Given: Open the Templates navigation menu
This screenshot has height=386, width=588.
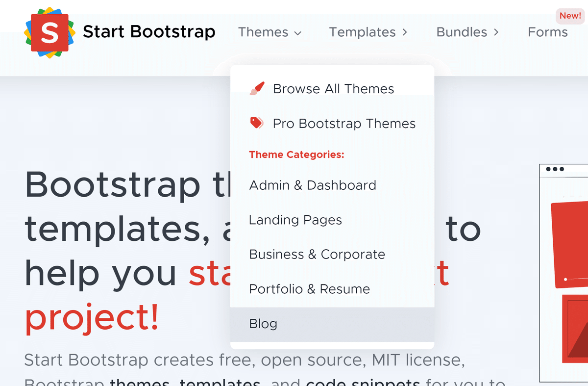Looking at the screenshot, I should [368, 32].
